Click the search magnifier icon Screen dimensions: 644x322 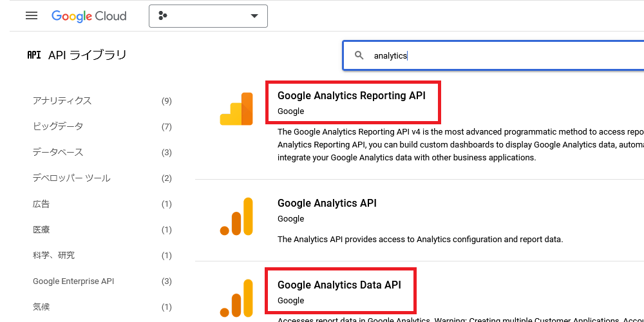(x=359, y=55)
